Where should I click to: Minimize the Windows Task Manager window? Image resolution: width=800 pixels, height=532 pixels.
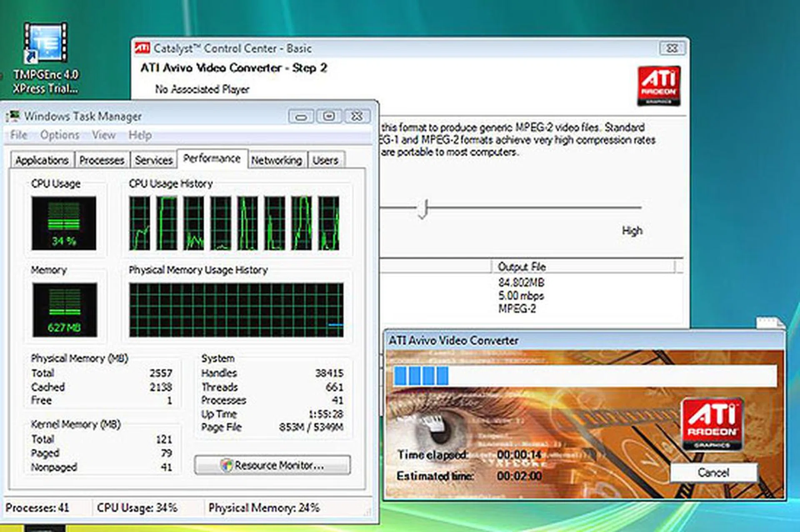point(301,117)
